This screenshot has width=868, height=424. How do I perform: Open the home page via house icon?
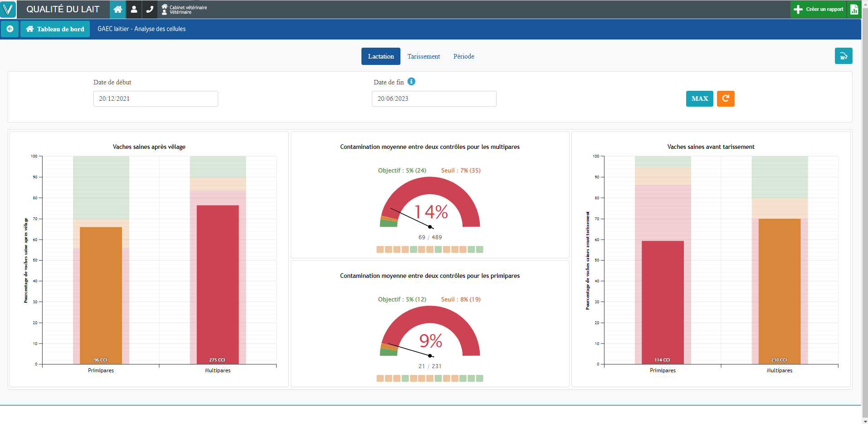pos(117,9)
